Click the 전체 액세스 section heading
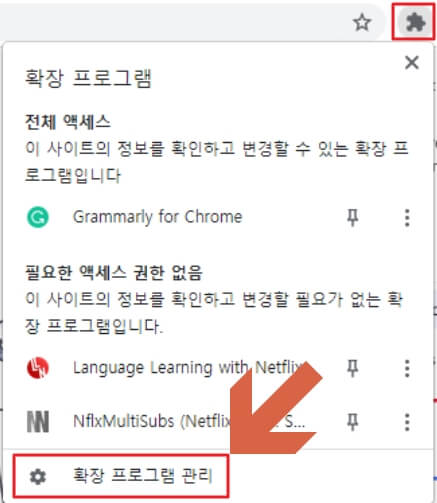This screenshot has height=503, width=437. pos(68,122)
